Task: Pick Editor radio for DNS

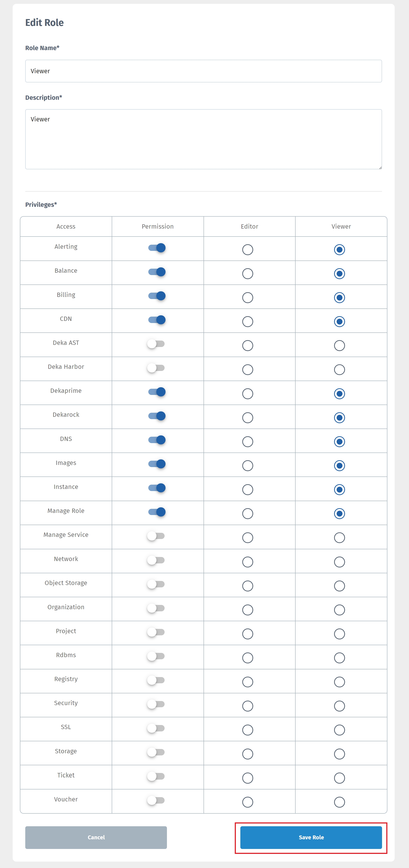Action: [x=248, y=442]
